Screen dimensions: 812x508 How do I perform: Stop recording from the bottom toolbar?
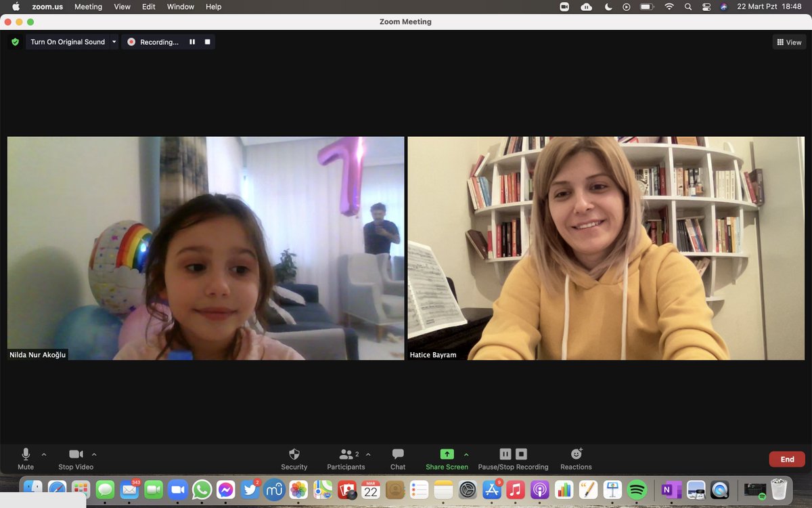(x=521, y=454)
